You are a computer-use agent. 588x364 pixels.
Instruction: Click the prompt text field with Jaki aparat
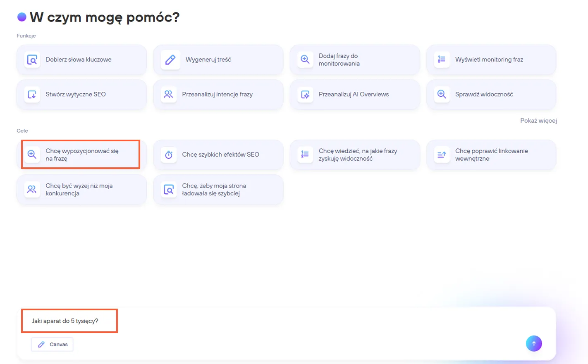point(248,321)
